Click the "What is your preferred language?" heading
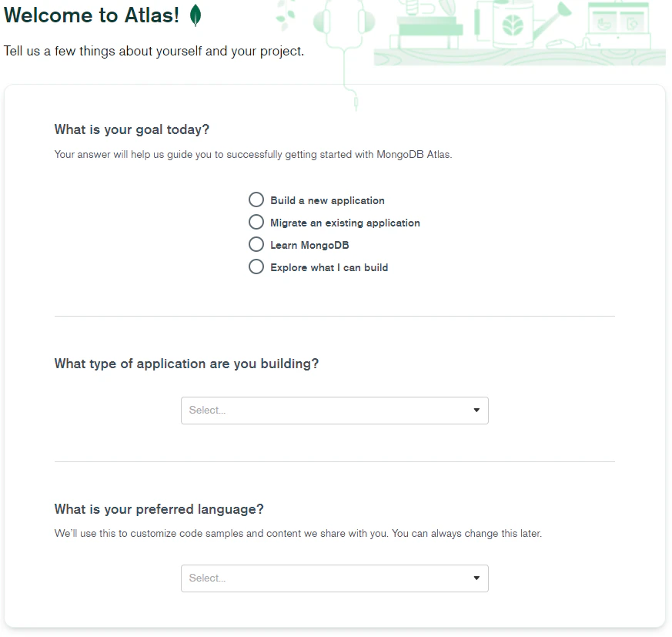This screenshot has height=637, width=672. [159, 509]
